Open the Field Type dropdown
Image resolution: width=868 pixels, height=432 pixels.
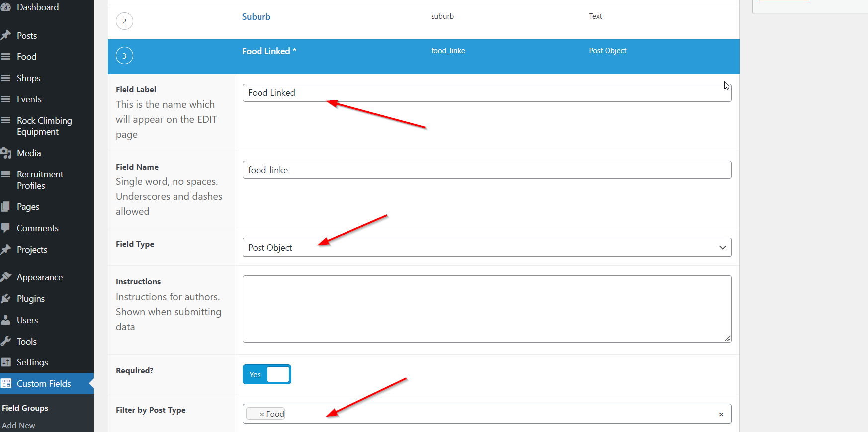point(487,248)
